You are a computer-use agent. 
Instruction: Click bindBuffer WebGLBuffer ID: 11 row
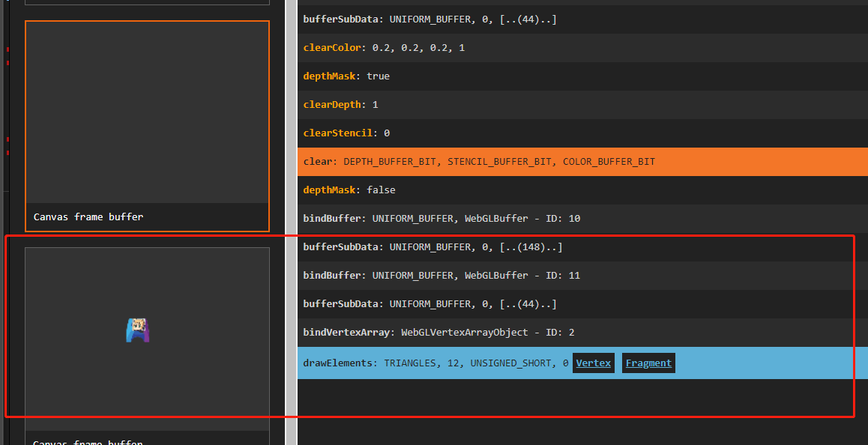582,276
